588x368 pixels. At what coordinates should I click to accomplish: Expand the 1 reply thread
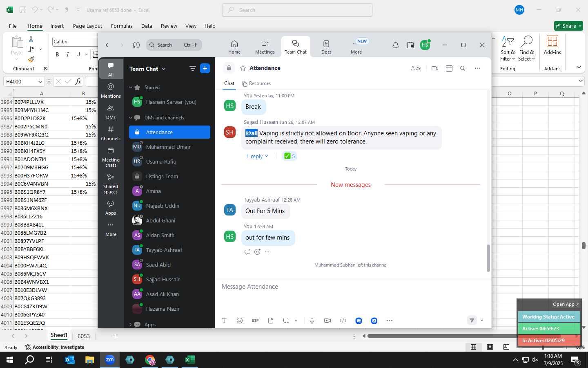point(257,156)
